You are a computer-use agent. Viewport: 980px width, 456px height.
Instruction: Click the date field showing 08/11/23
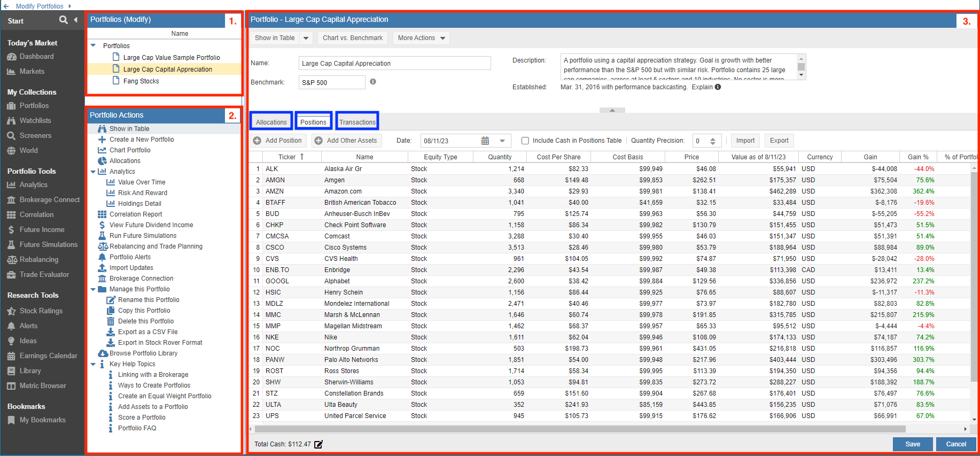point(449,141)
